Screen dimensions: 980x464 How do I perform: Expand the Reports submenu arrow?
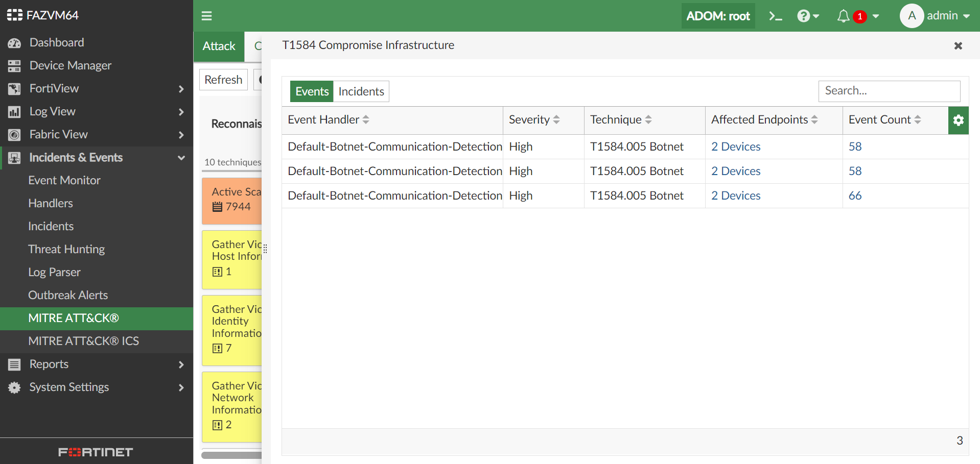181,364
